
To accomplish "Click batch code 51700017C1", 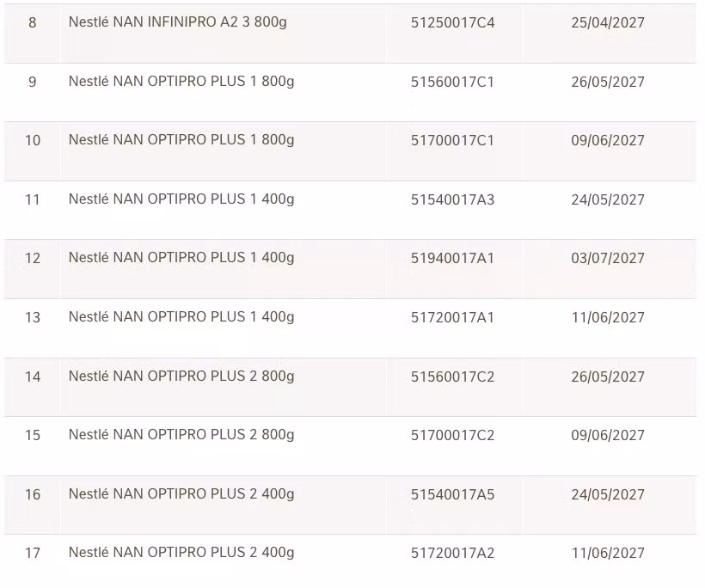I will [452, 140].
